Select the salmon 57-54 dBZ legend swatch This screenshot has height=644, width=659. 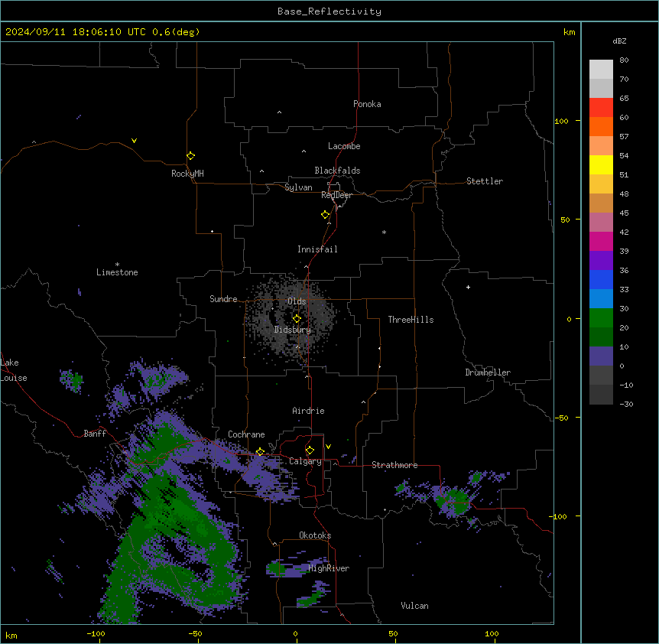(601, 145)
